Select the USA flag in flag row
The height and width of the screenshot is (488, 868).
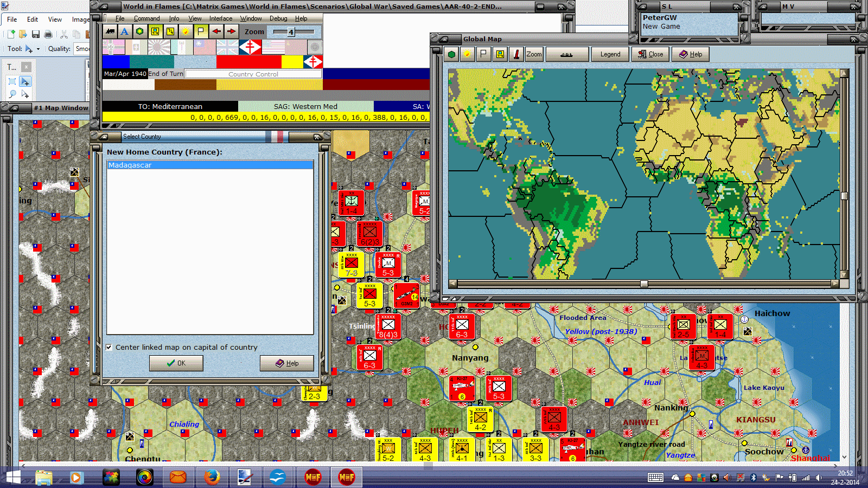(273, 47)
